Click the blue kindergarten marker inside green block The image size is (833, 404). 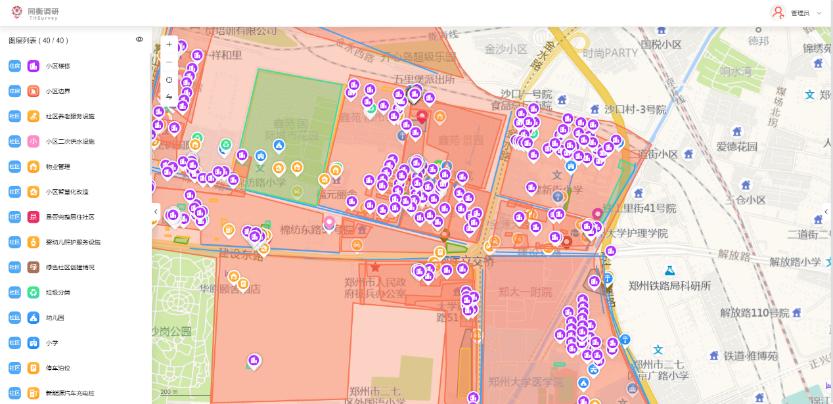278,145
